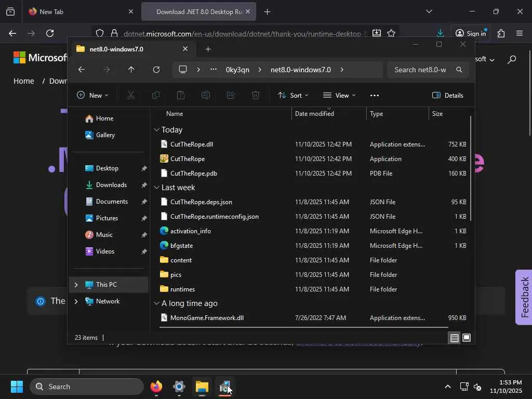The image size is (532, 399).
Task: Click the Rename icon in Explorer toolbar
Action: [206, 96]
